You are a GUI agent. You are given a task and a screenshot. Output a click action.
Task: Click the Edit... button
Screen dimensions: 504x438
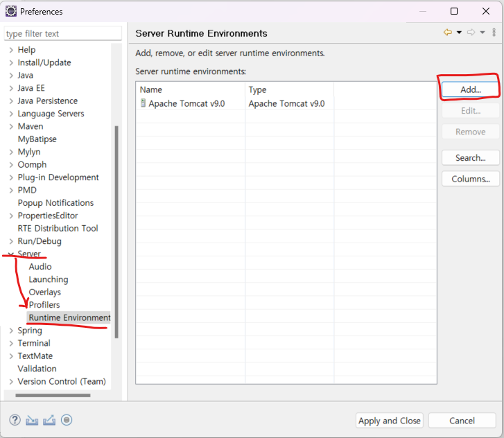pos(471,111)
